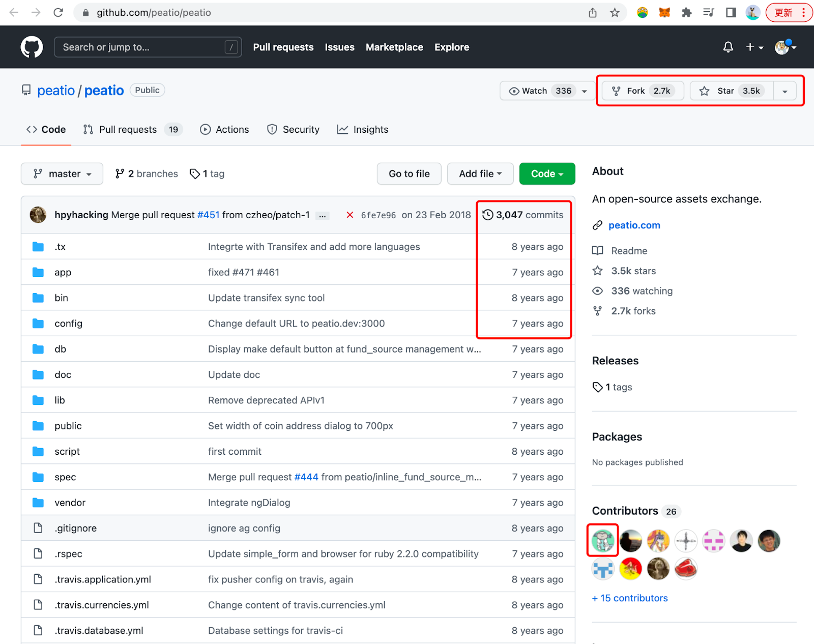Open the browser three-dot menu beside 更新
The image size is (814, 644).
804,13
